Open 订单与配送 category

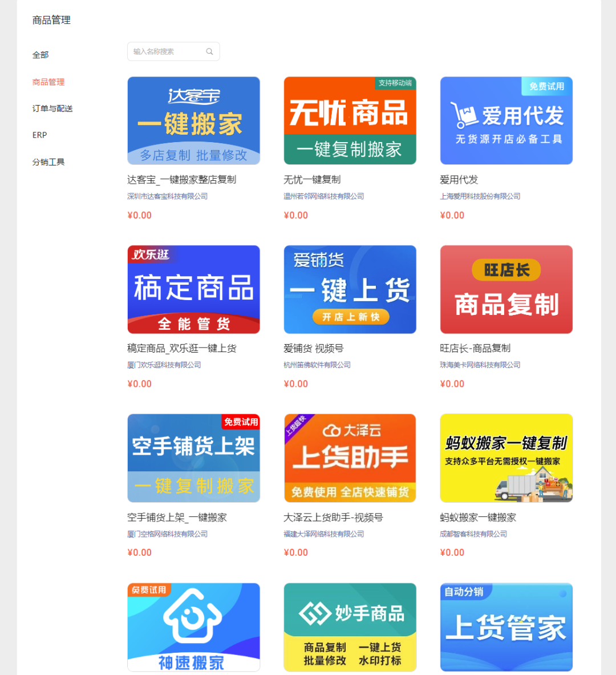coord(52,108)
